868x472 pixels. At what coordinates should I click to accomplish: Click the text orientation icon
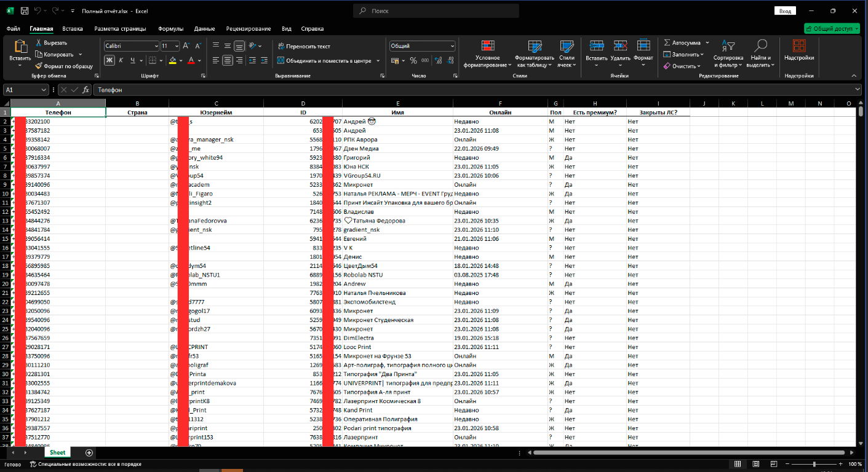(254, 46)
